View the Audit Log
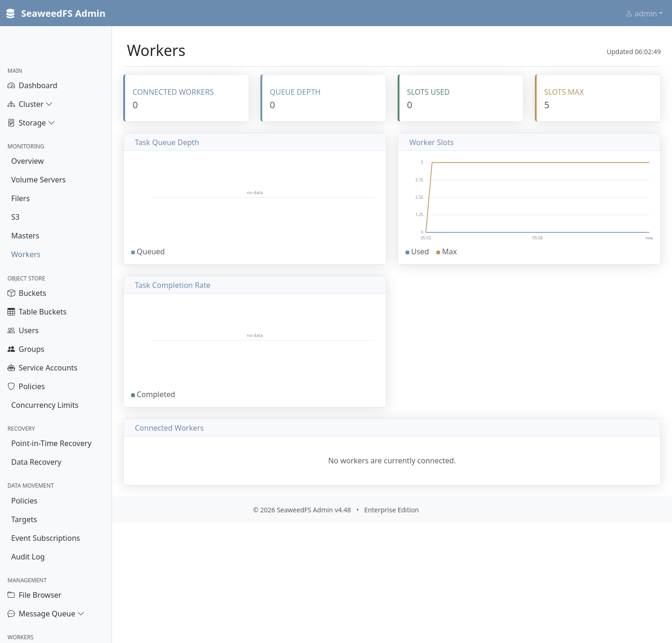This screenshot has width=672, height=643. [28, 557]
